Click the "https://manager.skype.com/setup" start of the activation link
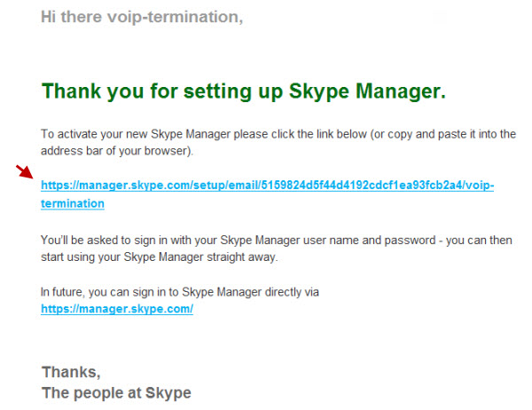The image size is (532, 410). tap(133, 185)
